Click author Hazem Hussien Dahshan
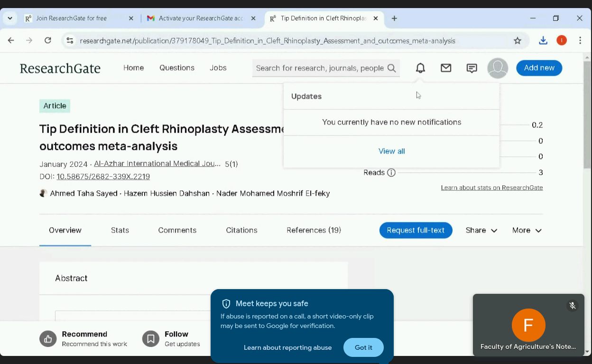Viewport: 592px width, 364px height. (x=166, y=193)
